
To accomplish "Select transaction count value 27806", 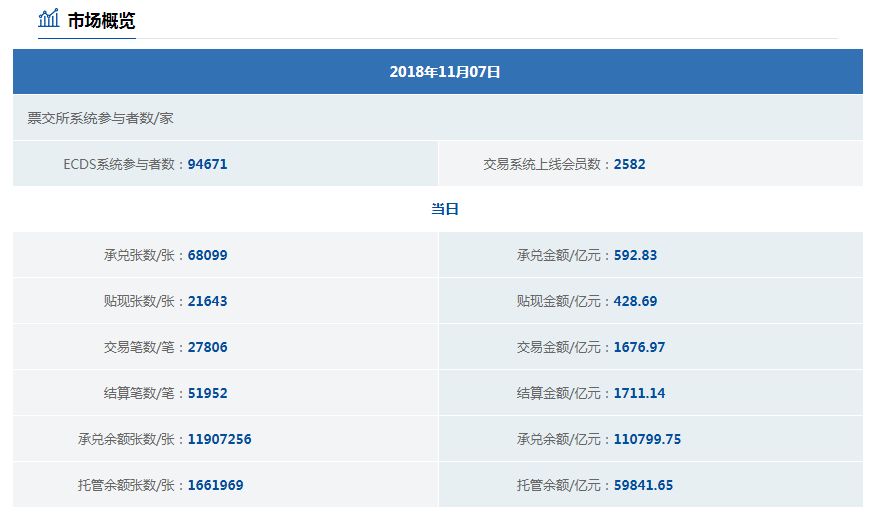I will (x=208, y=347).
